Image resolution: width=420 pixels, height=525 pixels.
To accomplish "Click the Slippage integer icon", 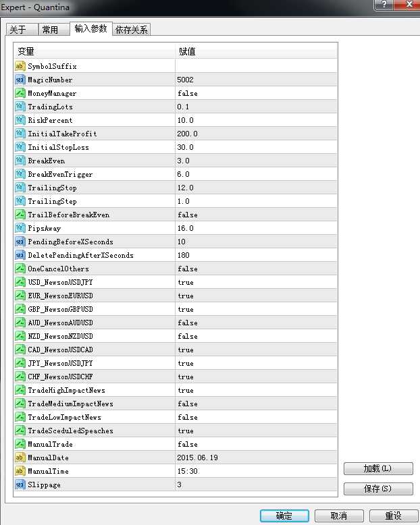I will (x=20, y=485).
